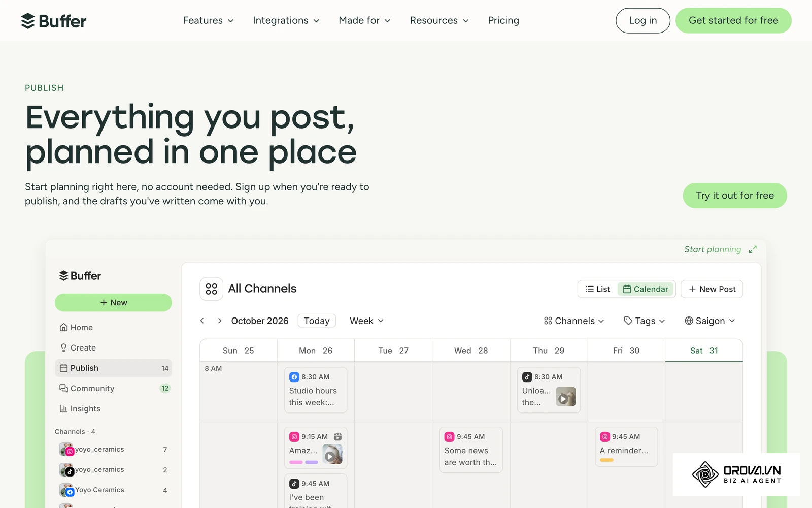Image resolution: width=812 pixels, height=508 pixels.
Task: Go to the Pricing page
Action: pos(503,20)
